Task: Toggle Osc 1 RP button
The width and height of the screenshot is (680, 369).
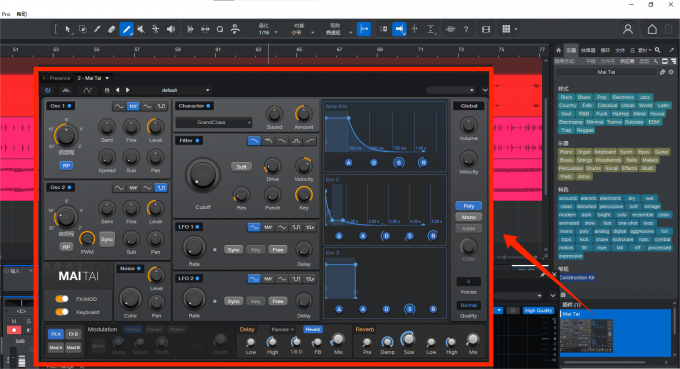Action: [x=66, y=166]
